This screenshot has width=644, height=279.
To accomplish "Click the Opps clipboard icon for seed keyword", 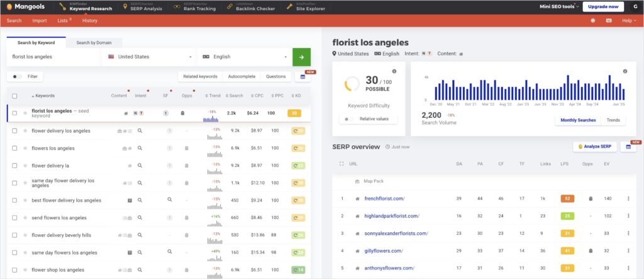I will (x=183, y=113).
